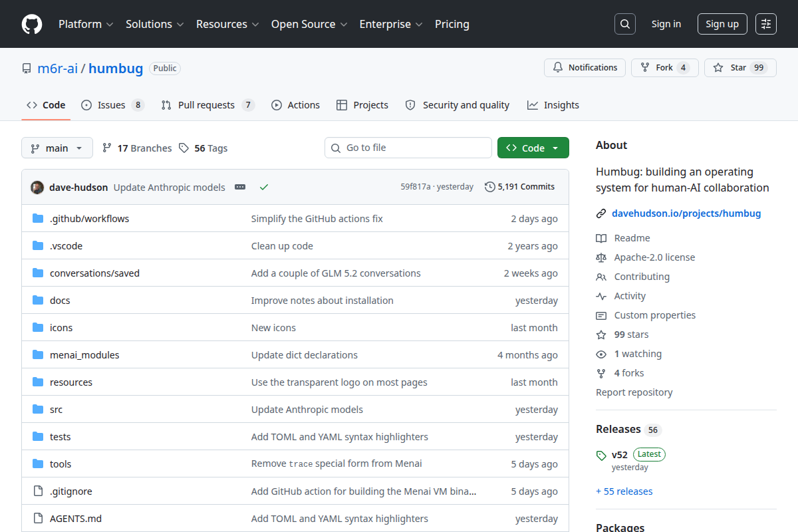Click the Notifications bell button
This screenshot has width=798, height=532.
tap(585, 68)
